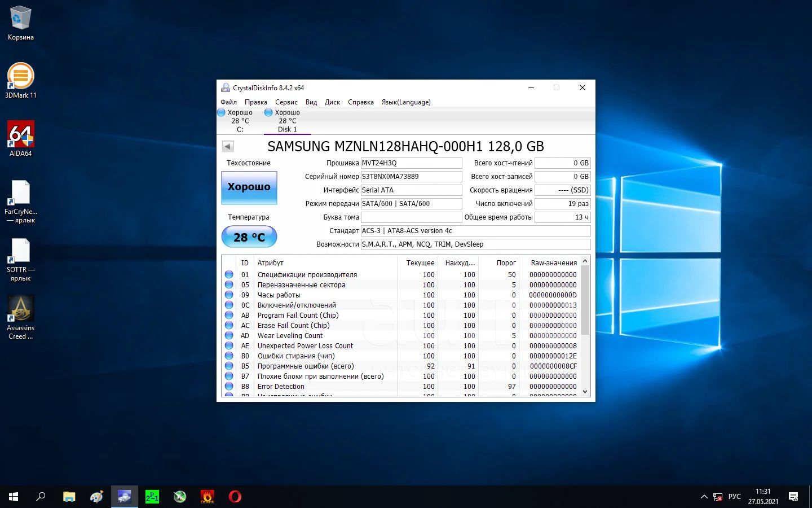The height and width of the screenshot is (508, 812).
Task: Click the network status tray icon
Action: click(x=718, y=497)
